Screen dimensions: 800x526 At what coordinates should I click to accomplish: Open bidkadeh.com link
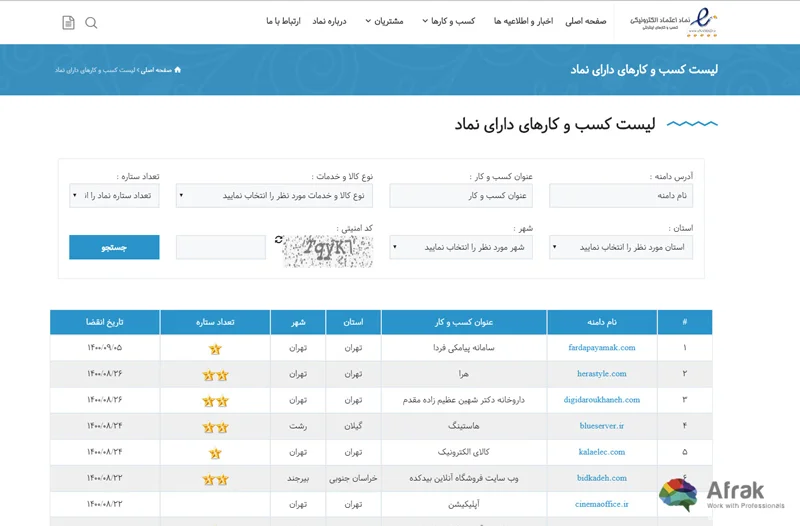tap(602, 478)
